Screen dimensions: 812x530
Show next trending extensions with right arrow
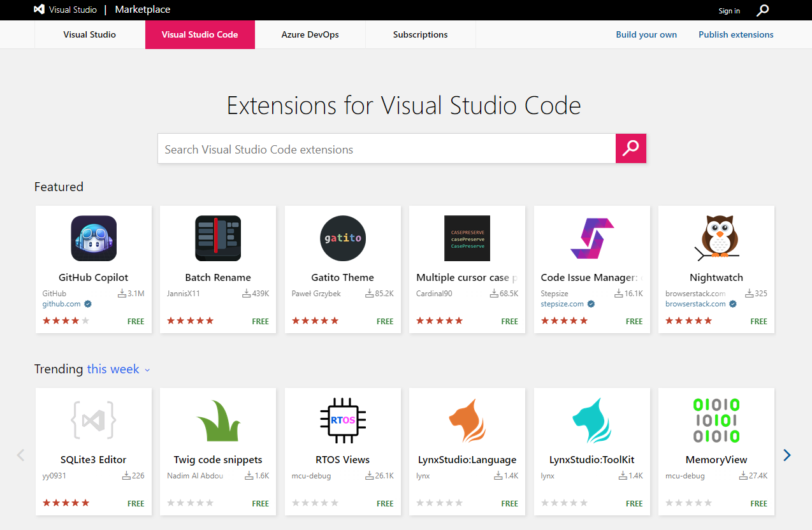point(787,455)
